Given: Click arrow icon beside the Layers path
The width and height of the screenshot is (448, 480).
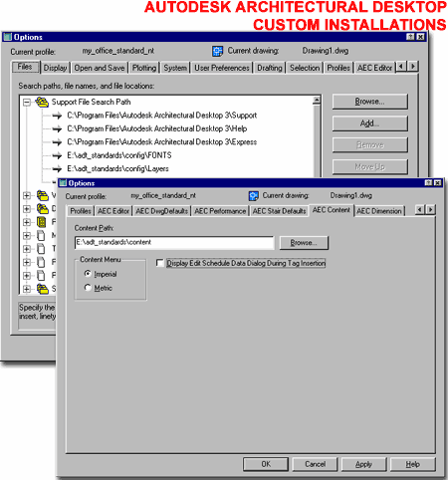Looking at the screenshot, I should point(57,168).
